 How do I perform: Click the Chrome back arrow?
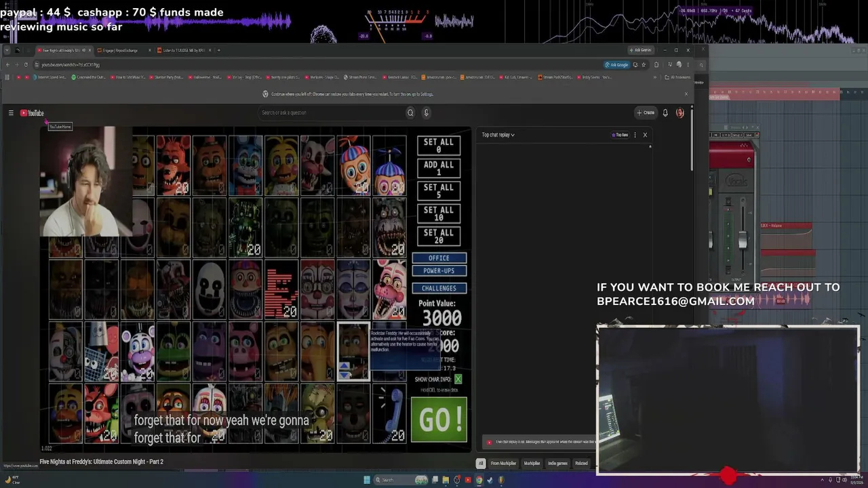[x=7, y=65]
